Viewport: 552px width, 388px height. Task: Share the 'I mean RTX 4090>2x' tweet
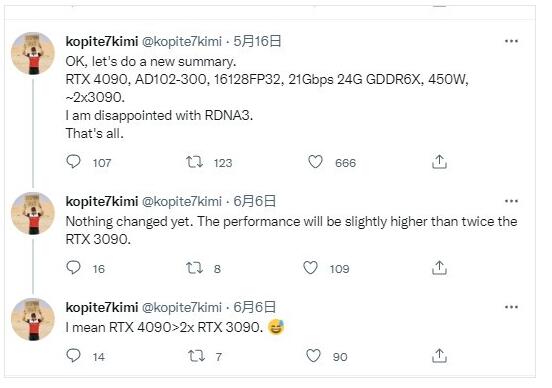439,356
